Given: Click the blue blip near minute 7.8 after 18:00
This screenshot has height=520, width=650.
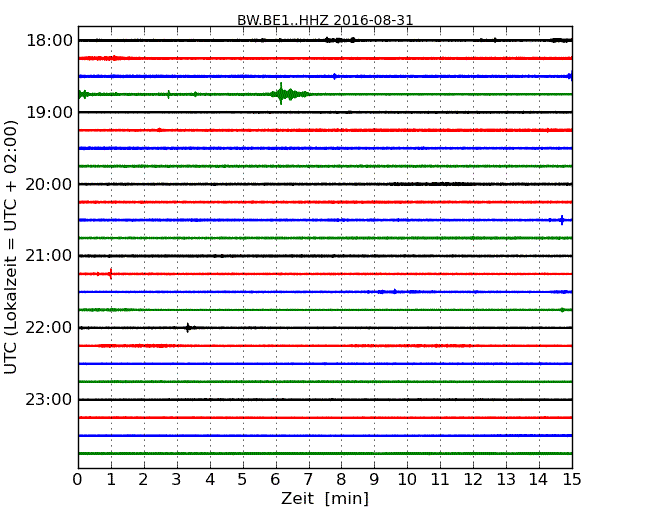Looking at the screenshot, I should [x=335, y=76].
